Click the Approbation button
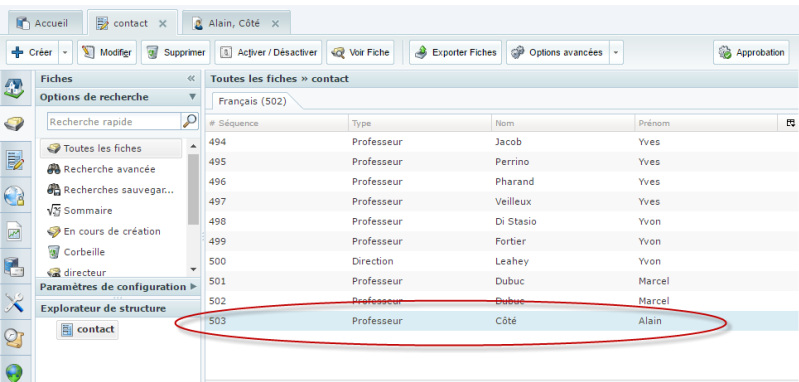Viewport: 799px width, 382px height. pos(752,52)
